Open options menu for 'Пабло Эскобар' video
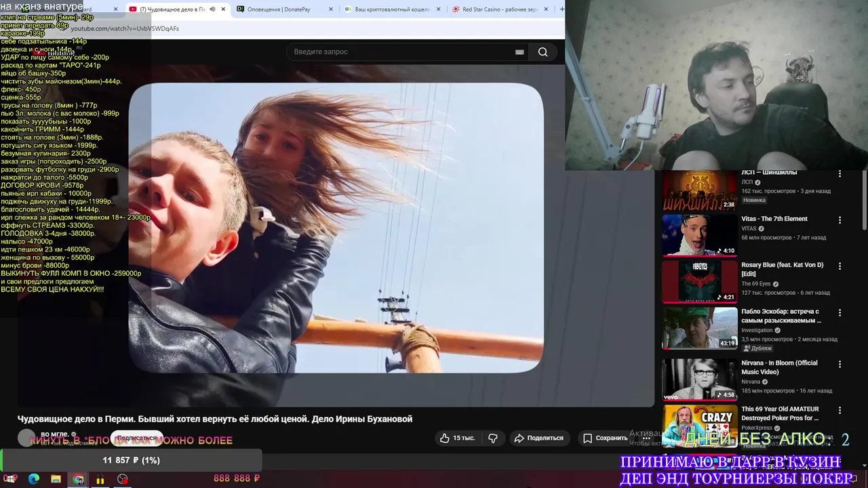 pyautogui.click(x=840, y=312)
